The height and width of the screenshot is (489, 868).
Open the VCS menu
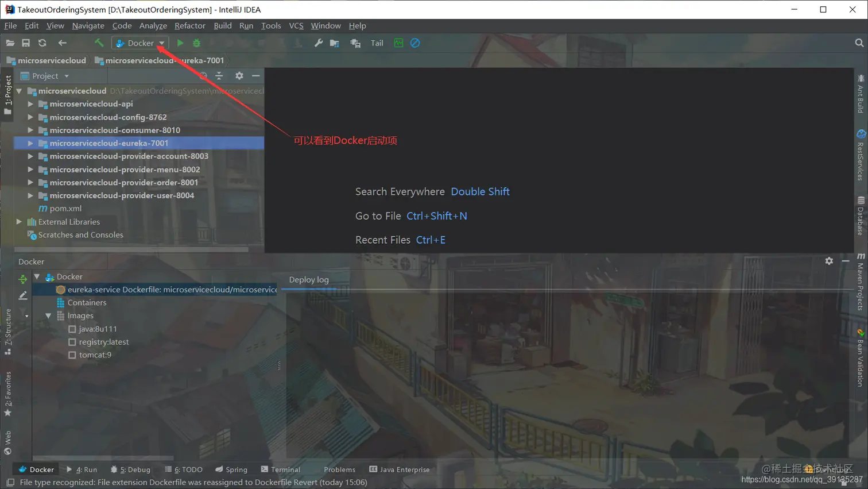pyautogui.click(x=296, y=26)
